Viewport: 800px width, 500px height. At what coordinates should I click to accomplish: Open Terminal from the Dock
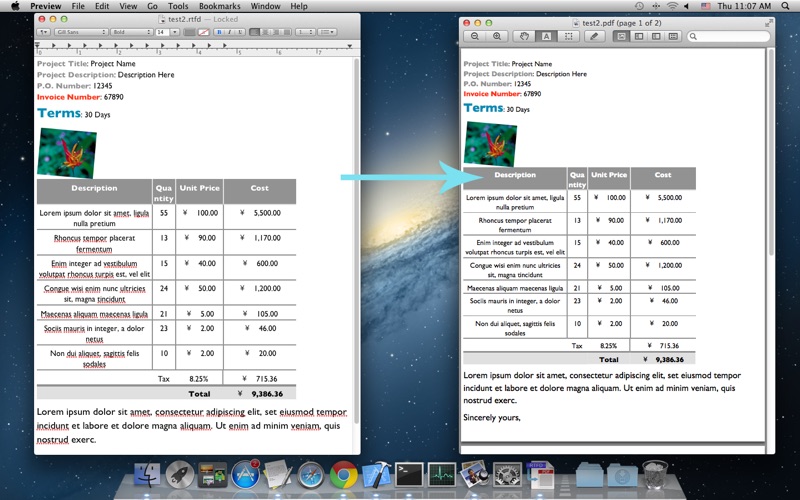tap(409, 474)
